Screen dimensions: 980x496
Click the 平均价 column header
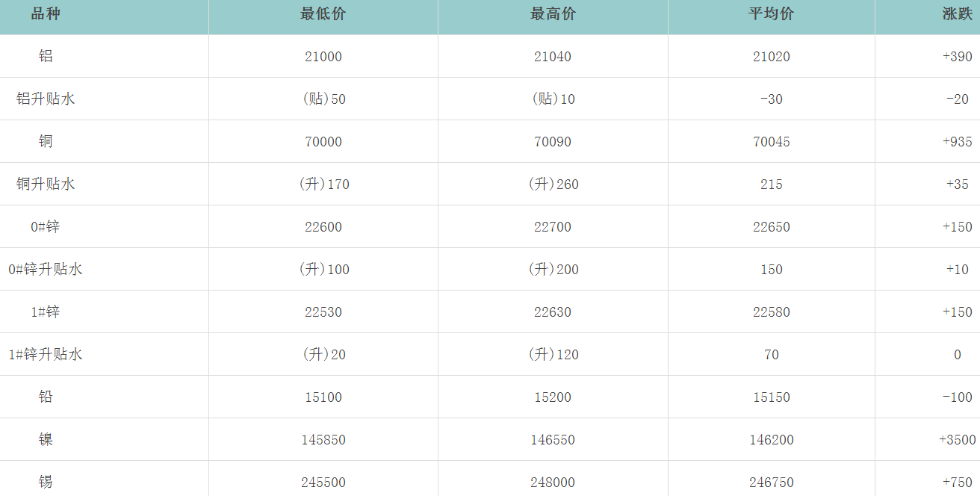(771, 14)
